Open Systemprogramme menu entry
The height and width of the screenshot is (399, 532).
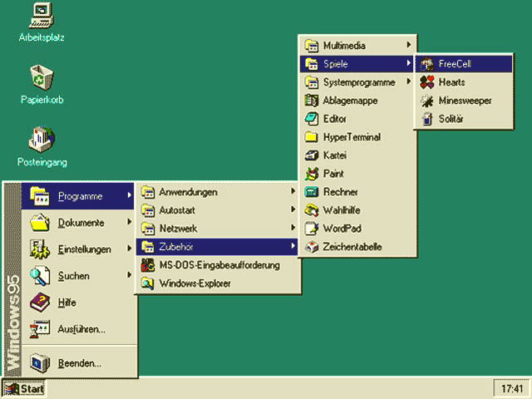(x=357, y=82)
